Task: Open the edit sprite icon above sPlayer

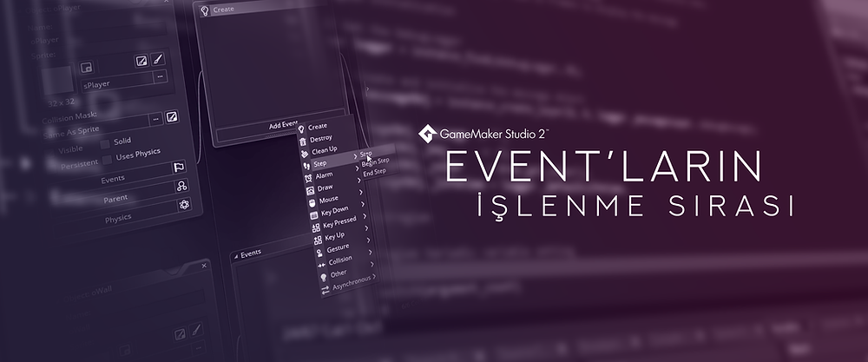Action: coord(141,61)
